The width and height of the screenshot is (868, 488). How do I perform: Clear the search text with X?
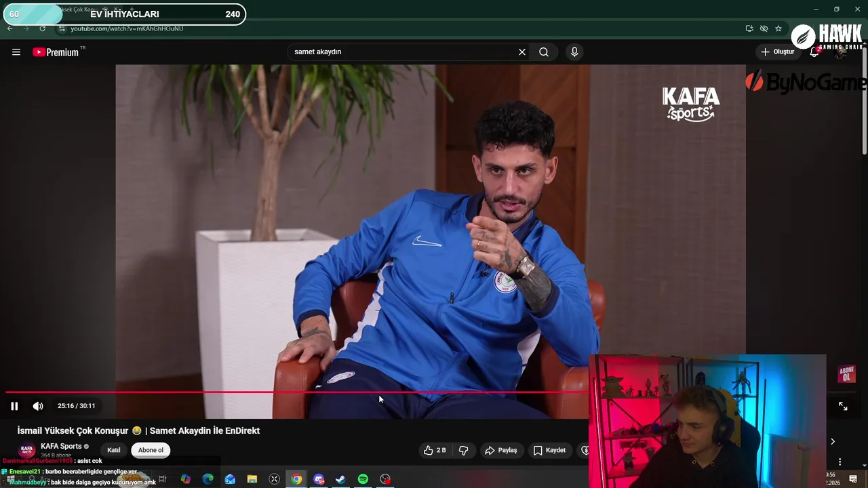point(522,52)
